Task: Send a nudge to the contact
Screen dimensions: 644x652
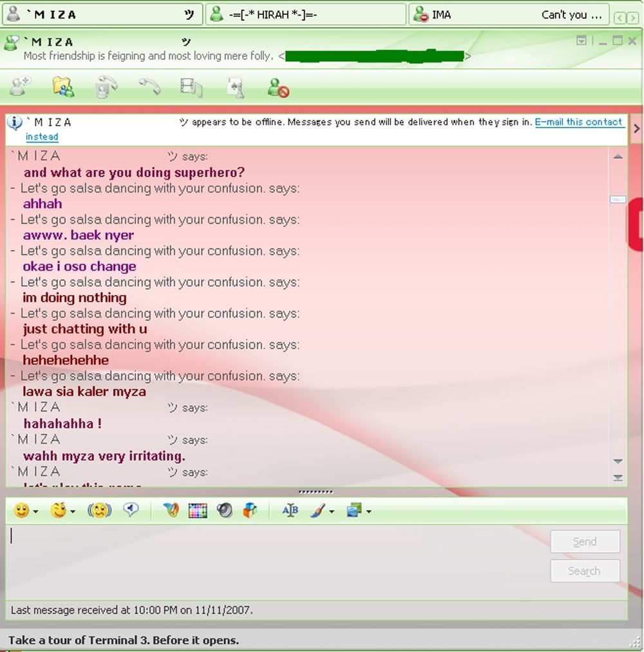Action: [99, 511]
